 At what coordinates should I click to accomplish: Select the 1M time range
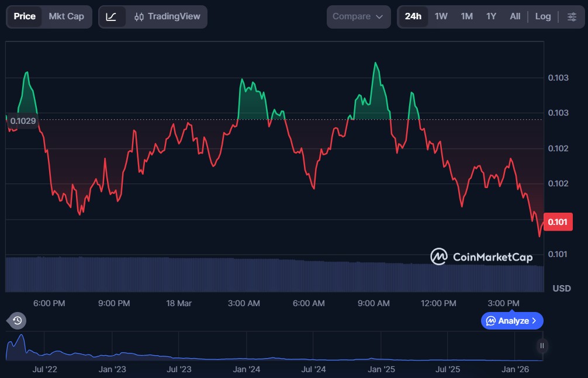(x=466, y=16)
